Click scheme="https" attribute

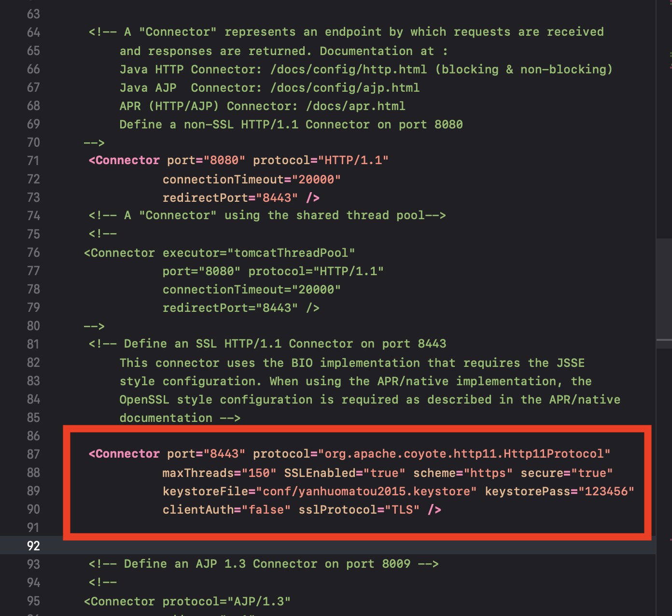click(x=463, y=473)
